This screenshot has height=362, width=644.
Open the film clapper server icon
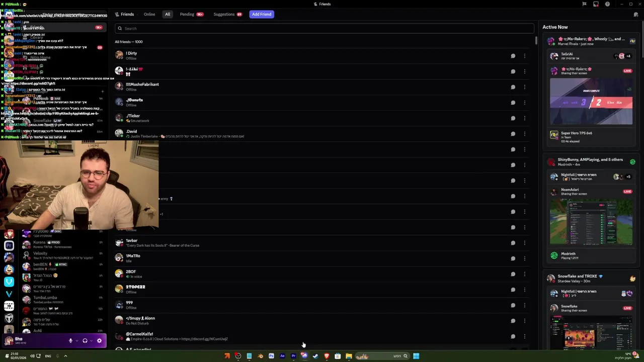9,306
